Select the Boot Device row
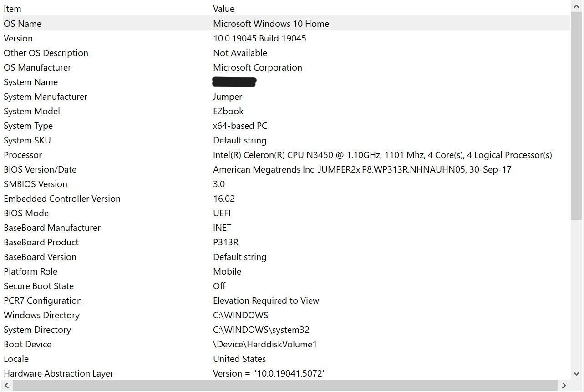 285,344
